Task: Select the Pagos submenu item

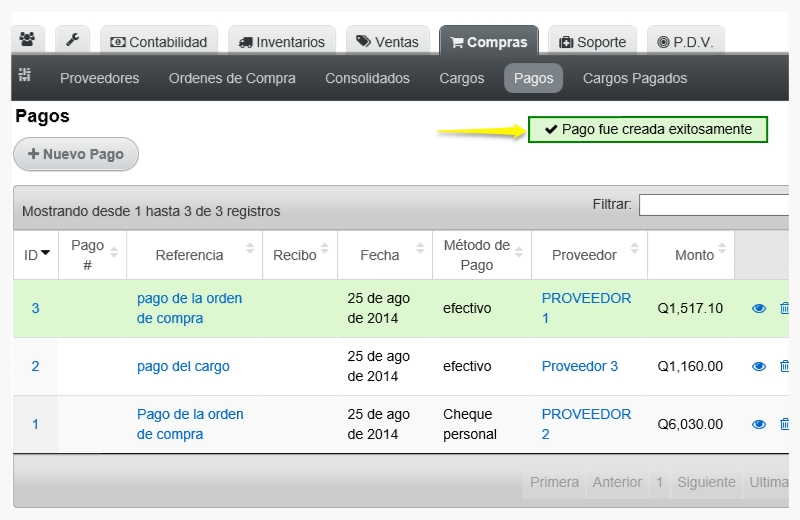Action: click(533, 78)
